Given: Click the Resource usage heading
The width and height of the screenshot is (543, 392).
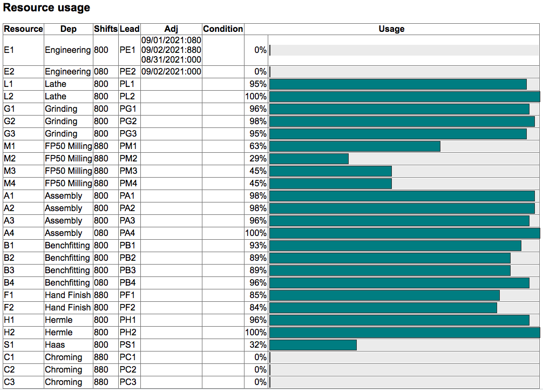Looking at the screenshot, I should click(46, 8).
